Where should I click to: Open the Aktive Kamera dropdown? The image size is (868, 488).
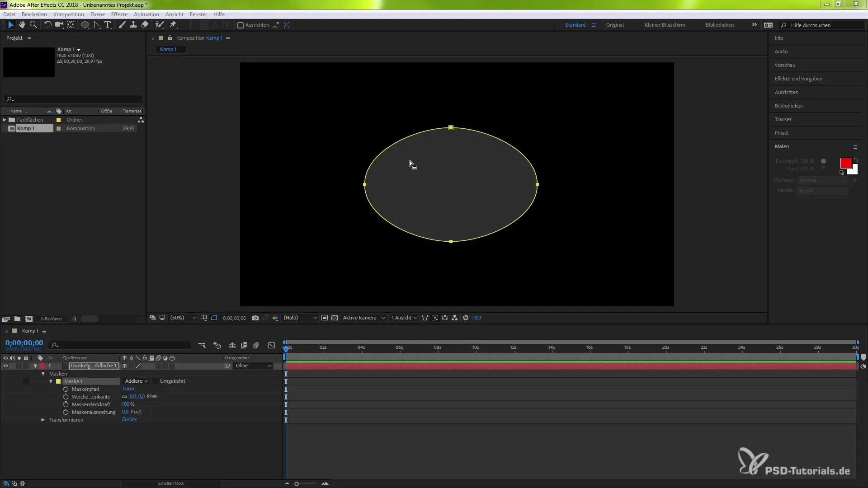[363, 318]
